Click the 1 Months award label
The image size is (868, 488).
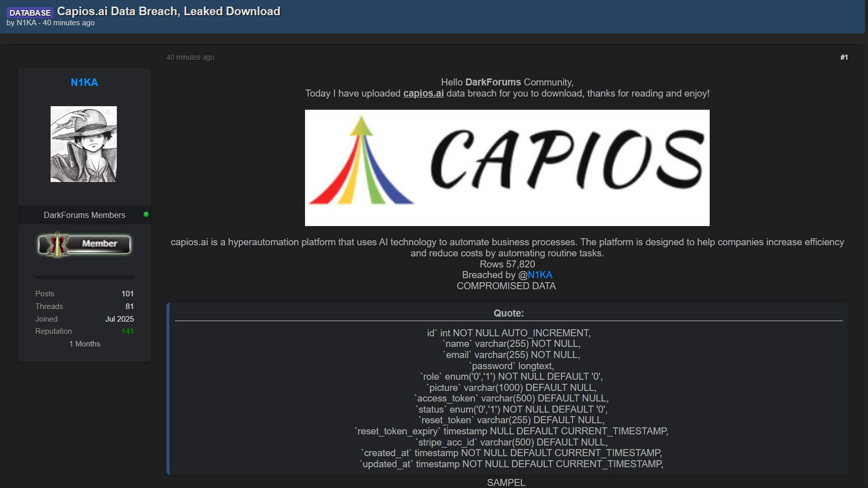[x=84, y=344]
